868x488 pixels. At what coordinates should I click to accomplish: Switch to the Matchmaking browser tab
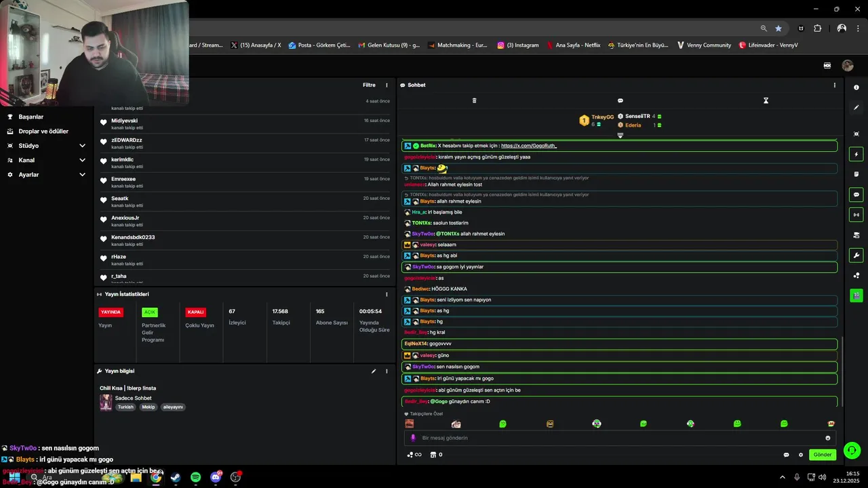tap(458, 45)
